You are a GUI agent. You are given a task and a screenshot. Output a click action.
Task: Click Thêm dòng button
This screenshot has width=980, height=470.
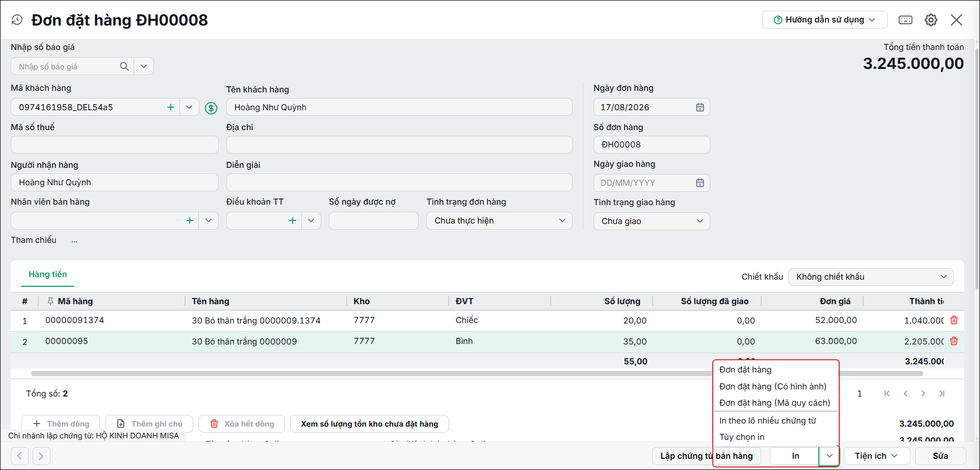(60, 424)
